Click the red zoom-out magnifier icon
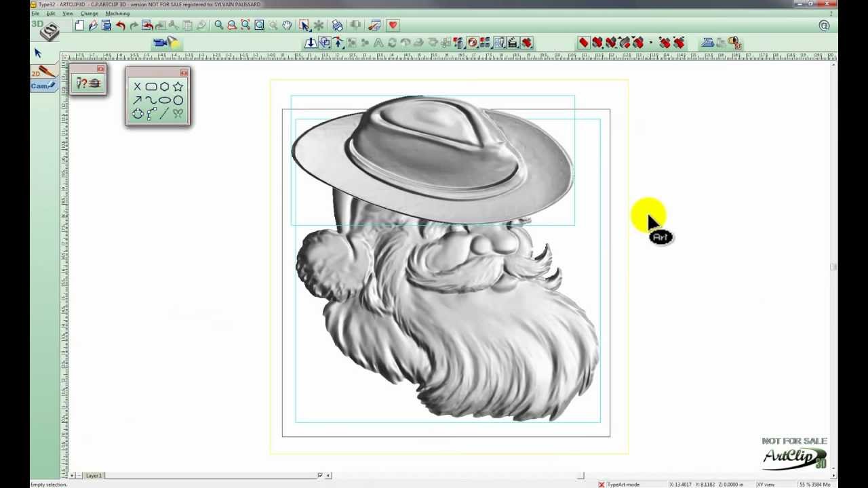Screen dimensions: 868x488 coord(232,26)
